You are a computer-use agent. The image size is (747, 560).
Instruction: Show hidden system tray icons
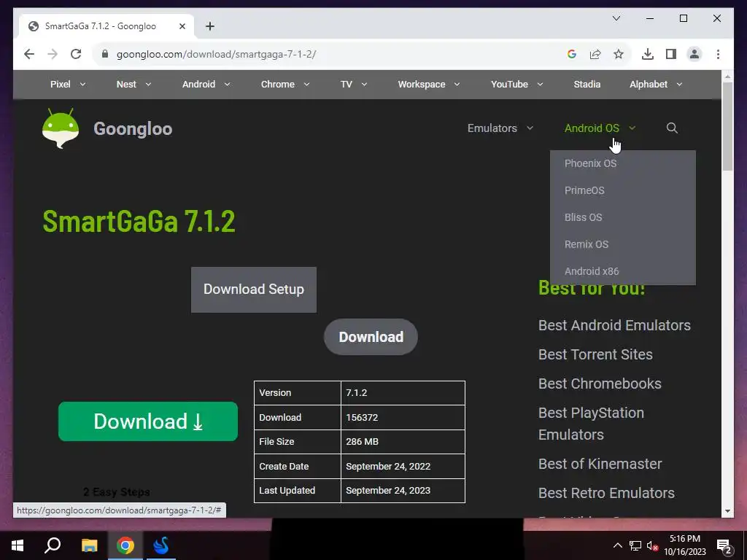[x=617, y=545]
